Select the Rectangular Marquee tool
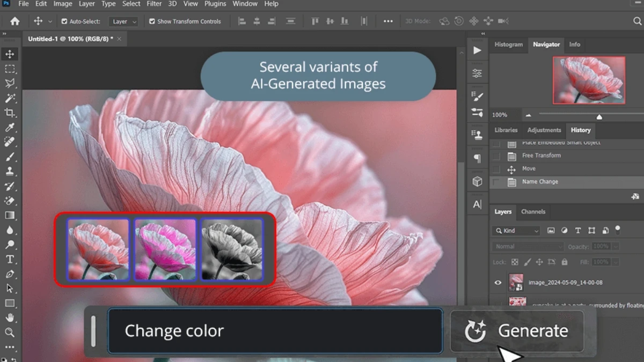 point(10,69)
